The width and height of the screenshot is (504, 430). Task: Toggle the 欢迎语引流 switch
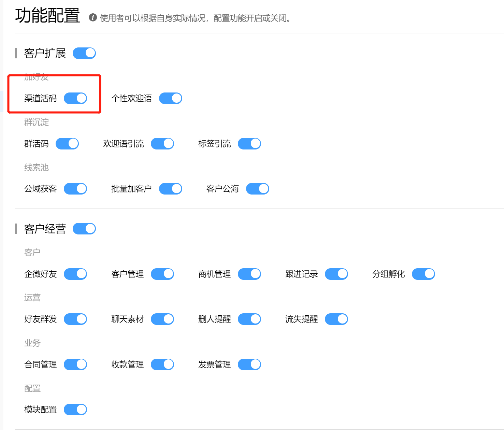tap(162, 144)
